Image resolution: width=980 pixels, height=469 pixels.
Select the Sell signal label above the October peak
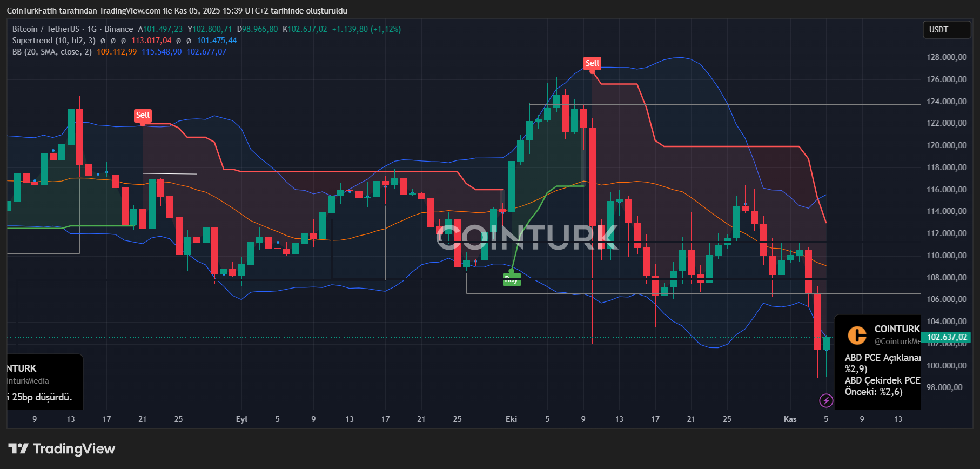click(x=592, y=63)
